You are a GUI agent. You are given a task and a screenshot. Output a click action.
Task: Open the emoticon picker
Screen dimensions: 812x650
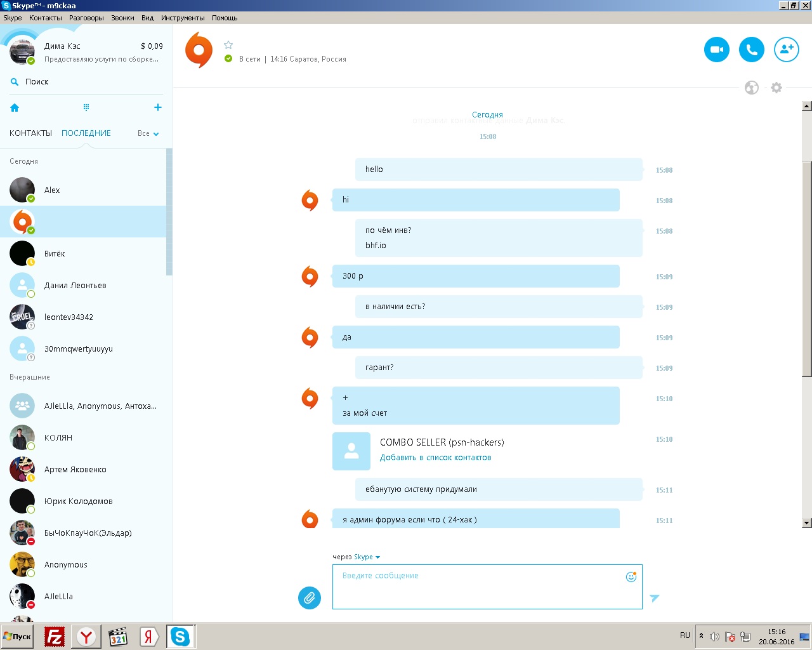631,576
